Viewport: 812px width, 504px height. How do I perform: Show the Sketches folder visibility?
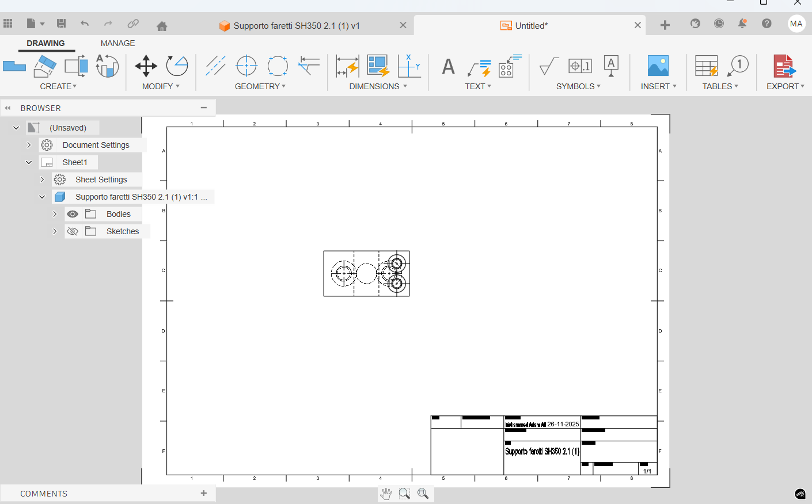pos(73,231)
